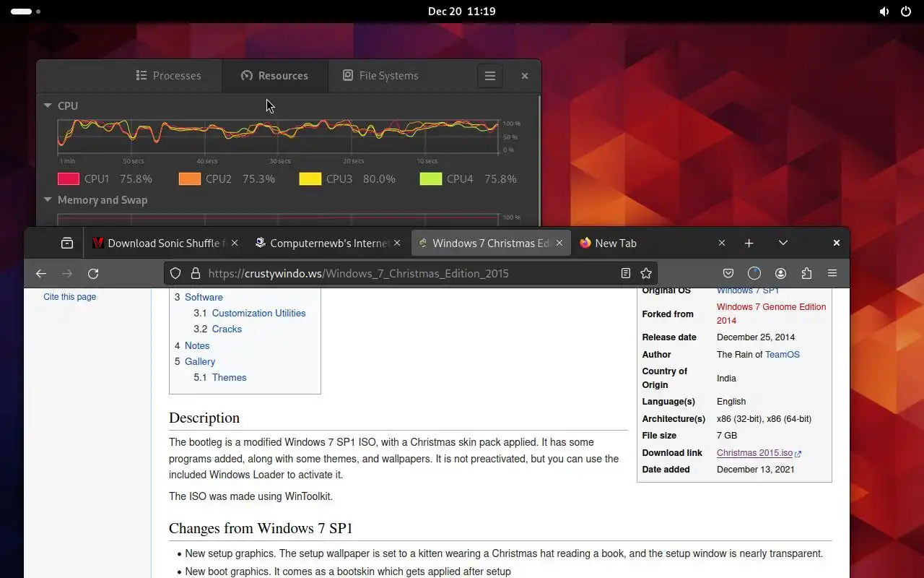Viewport: 924px width, 578px height.
Task: Click the 7 GB file size value
Action: [x=727, y=436]
